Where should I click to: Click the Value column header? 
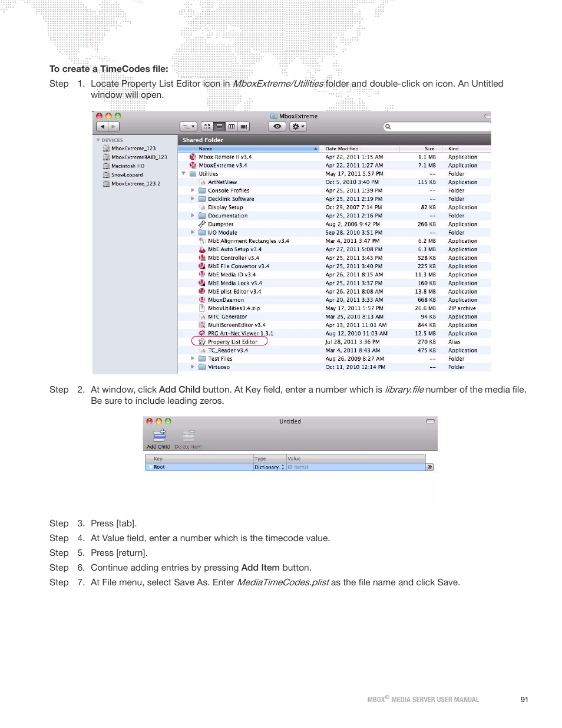(356, 459)
